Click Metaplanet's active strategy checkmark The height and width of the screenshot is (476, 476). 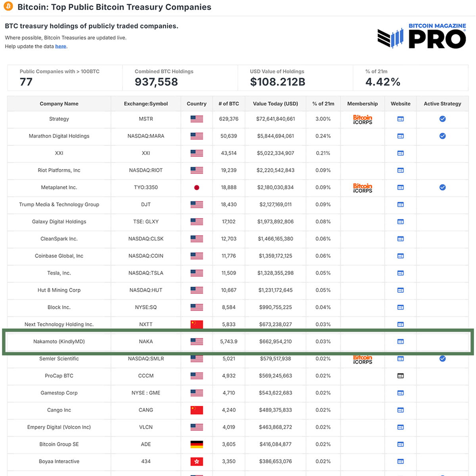coord(443,187)
